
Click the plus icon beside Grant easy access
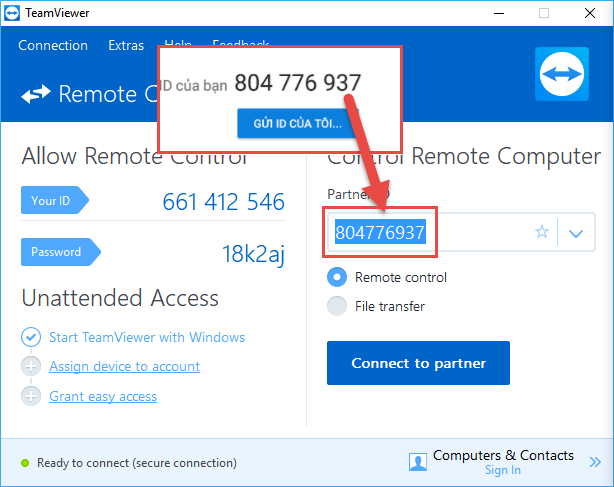31,396
